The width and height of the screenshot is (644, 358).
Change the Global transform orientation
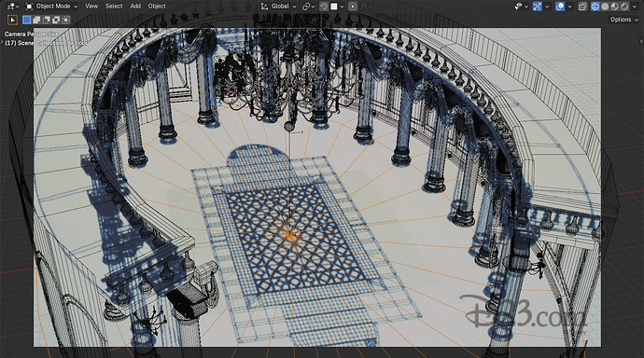[278, 7]
